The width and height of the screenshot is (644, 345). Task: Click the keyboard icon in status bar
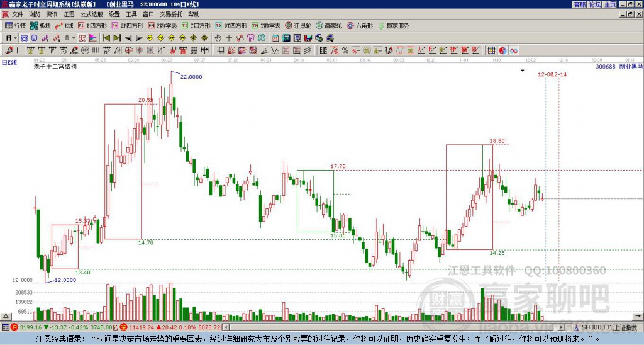pyautogui.click(x=5, y=327)
